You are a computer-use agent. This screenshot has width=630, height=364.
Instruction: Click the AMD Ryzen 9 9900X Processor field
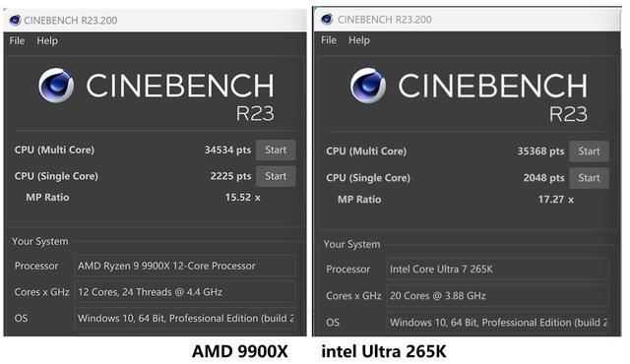[185, 266]
